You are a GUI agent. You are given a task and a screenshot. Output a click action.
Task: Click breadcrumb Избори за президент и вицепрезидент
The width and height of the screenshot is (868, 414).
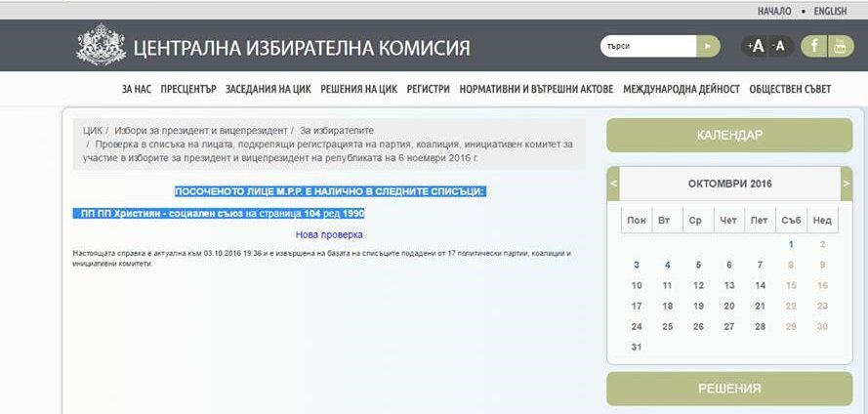(200, 131)
